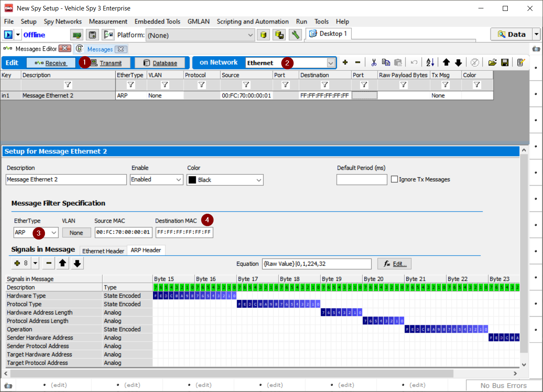Open the Spy Networks menu
This screenshot has height=392, width=543.
(x=63, y=21)
